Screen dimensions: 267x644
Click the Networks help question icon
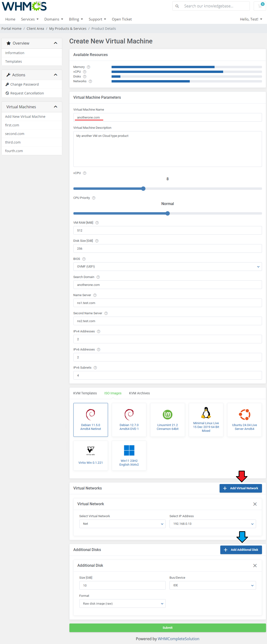tap(90, 81)
